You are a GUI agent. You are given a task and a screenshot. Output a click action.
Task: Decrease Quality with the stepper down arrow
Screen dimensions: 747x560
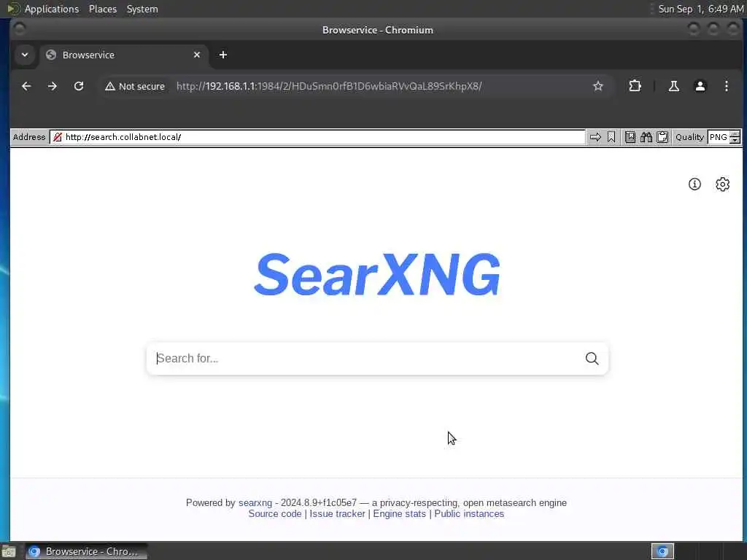pos(735,141)
